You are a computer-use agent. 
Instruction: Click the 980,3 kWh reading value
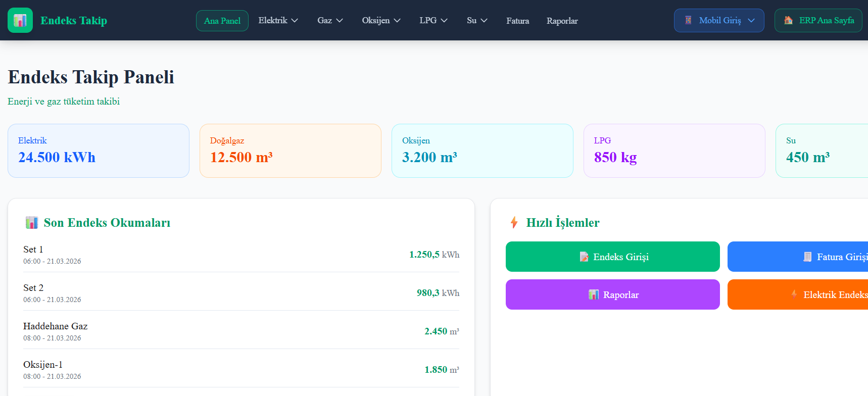(438, 293)
